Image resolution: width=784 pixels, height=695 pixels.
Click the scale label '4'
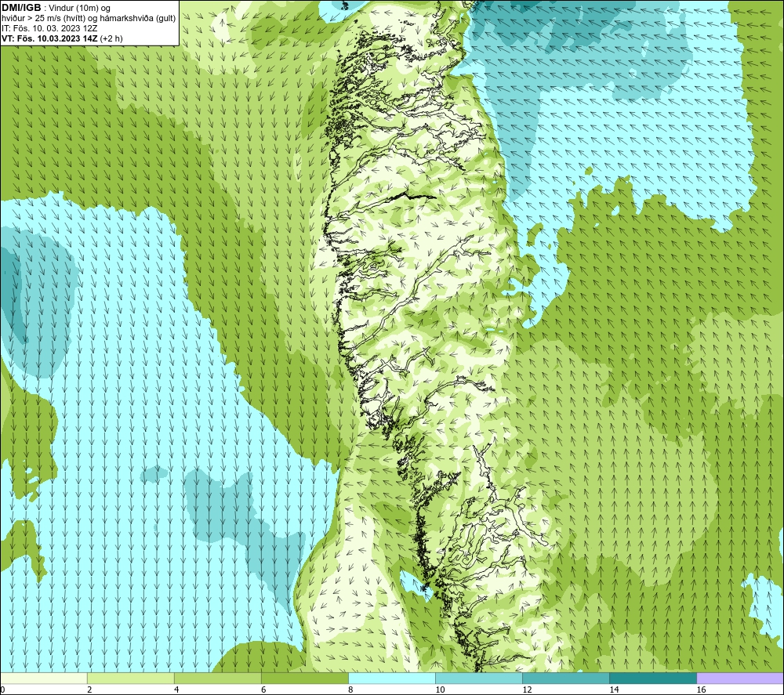(176, 690)
